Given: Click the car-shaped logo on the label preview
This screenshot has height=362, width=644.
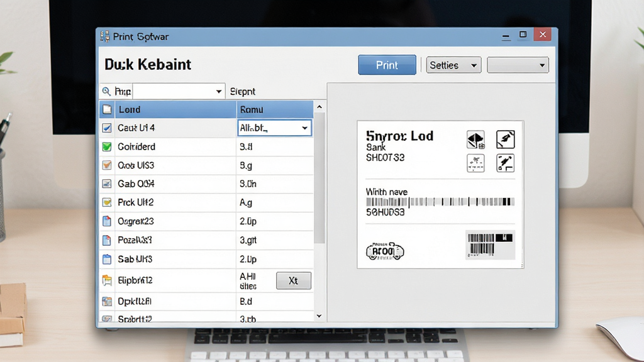Looking at the screenshot, I should pyautogui.click(x=385, y=250).
